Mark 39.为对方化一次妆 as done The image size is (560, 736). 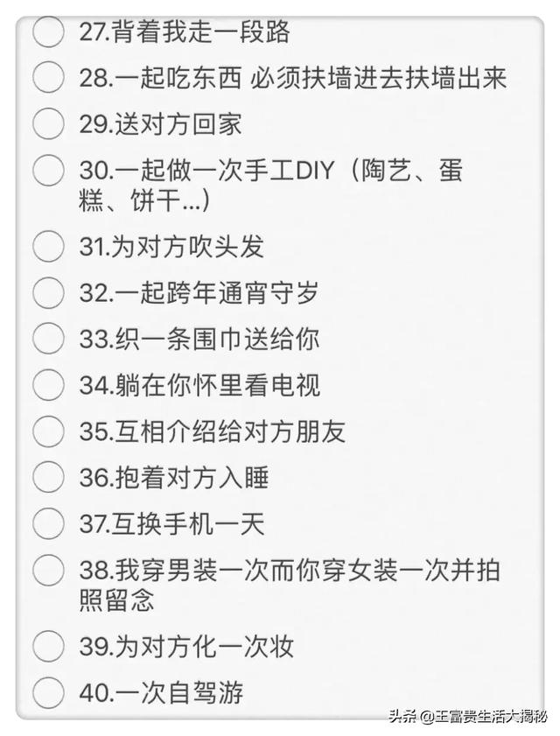[x=48, y=646]
